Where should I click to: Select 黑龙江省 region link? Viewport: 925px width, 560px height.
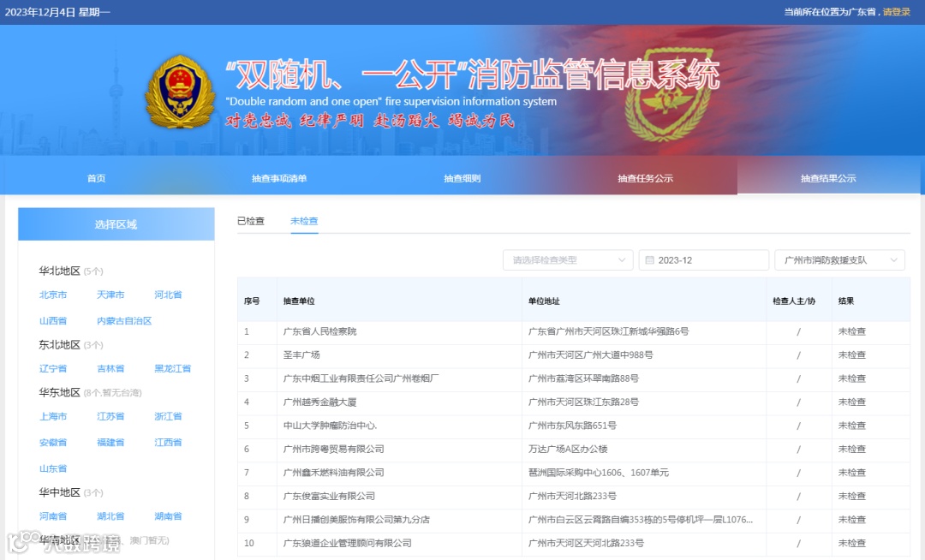point(173,368)
